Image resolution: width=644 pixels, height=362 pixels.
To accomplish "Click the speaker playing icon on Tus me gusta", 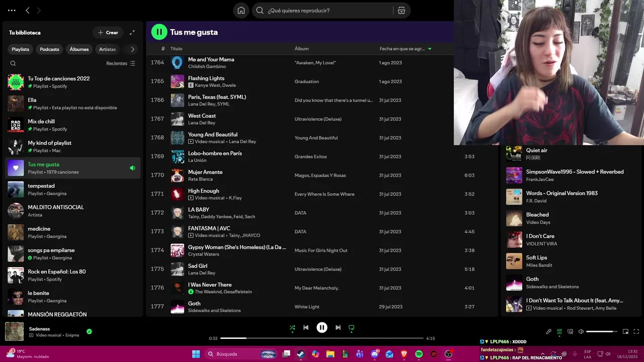I will (132, 168).
